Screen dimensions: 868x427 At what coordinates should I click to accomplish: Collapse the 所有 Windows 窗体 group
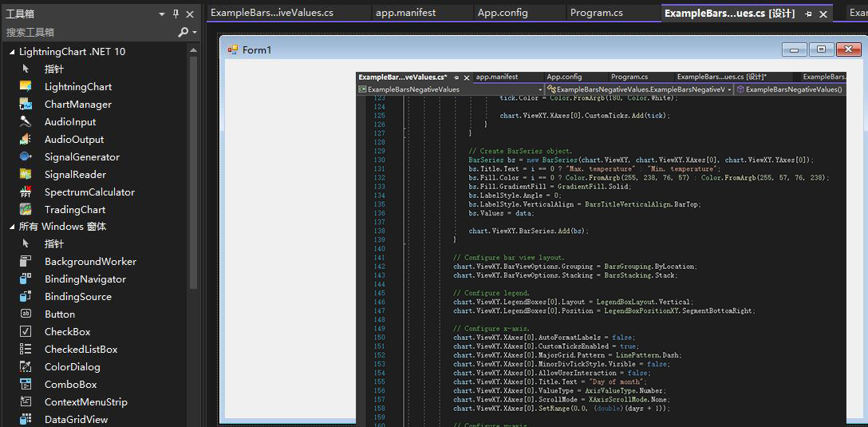click(x=12, y=227)
